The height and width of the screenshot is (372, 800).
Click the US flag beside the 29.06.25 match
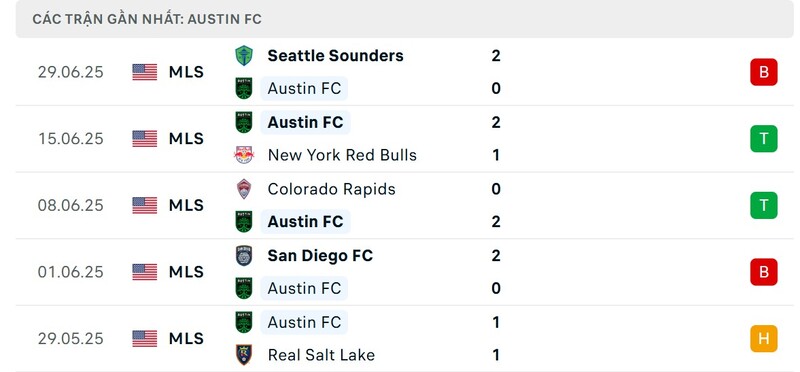pyautogui.click(x=145, y=72)
